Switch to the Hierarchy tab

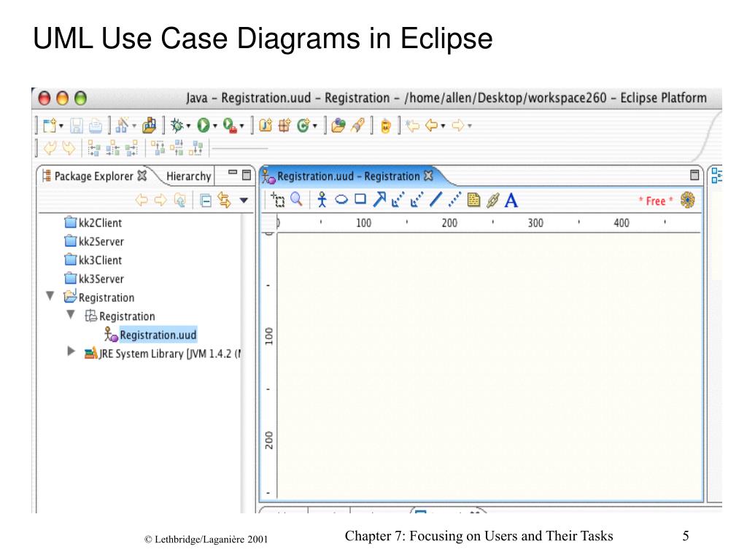189,176
